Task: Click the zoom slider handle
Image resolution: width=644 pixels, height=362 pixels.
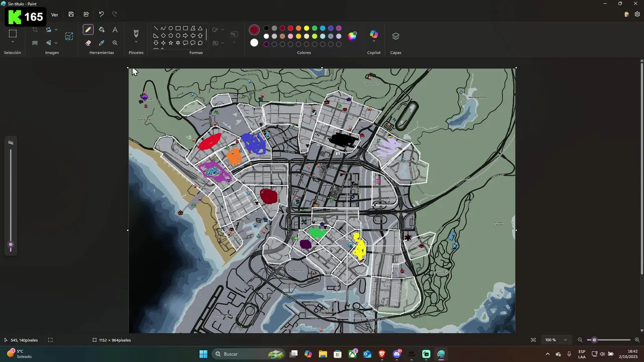Action: pyautogui.click(x=594, y=340)
